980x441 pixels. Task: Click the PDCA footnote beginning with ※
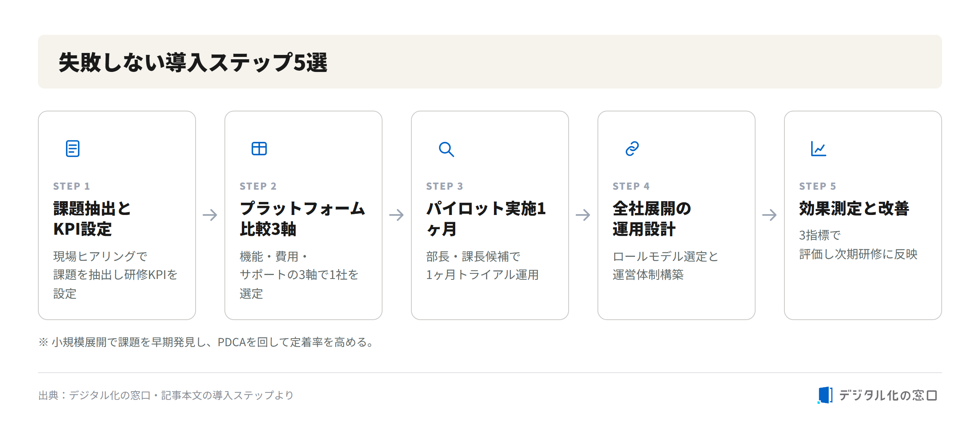(206, 342)
